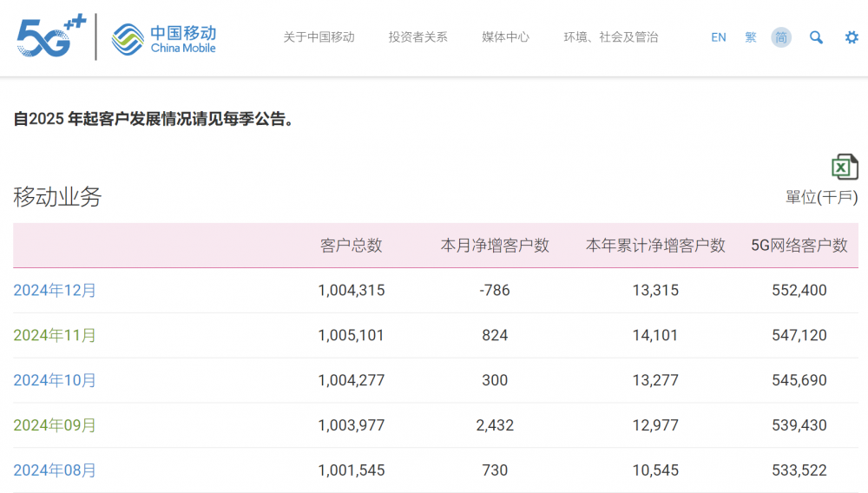
Task: Download the Excel spreadsheet icon
Action: pyautogui.click(x=845, y=167)
